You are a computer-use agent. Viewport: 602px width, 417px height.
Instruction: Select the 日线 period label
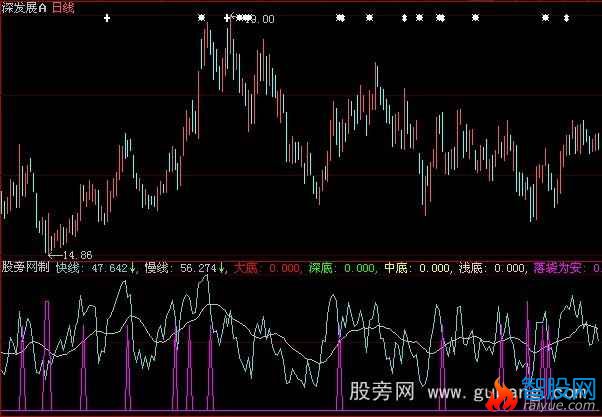[x=63, y=8]
